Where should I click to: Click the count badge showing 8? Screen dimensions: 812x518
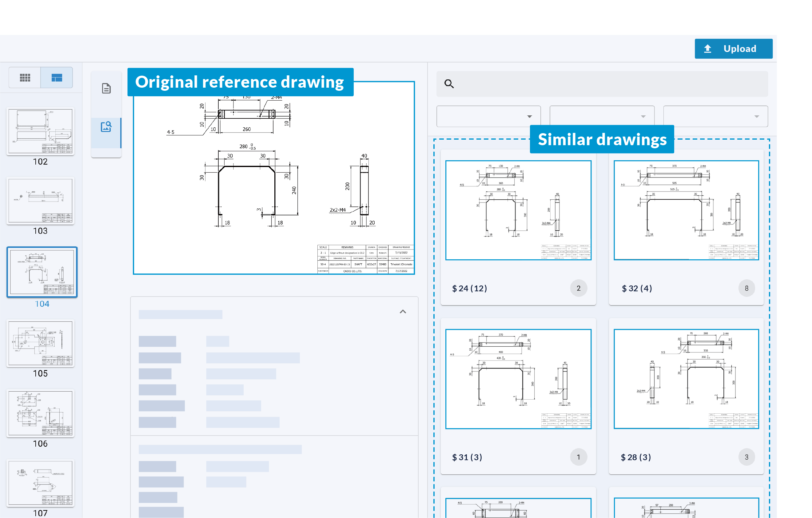[746, 288]
